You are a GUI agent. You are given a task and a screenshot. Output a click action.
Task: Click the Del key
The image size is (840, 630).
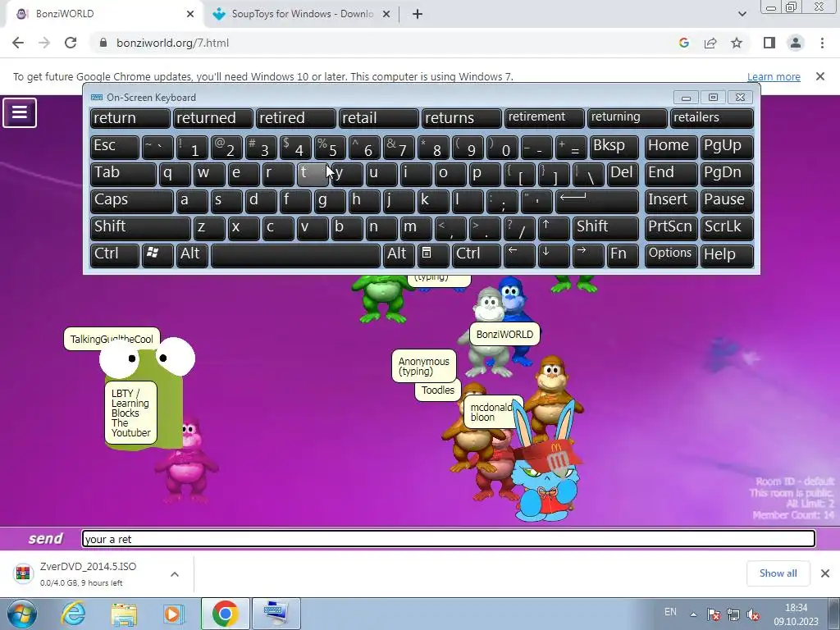point(623,174)
